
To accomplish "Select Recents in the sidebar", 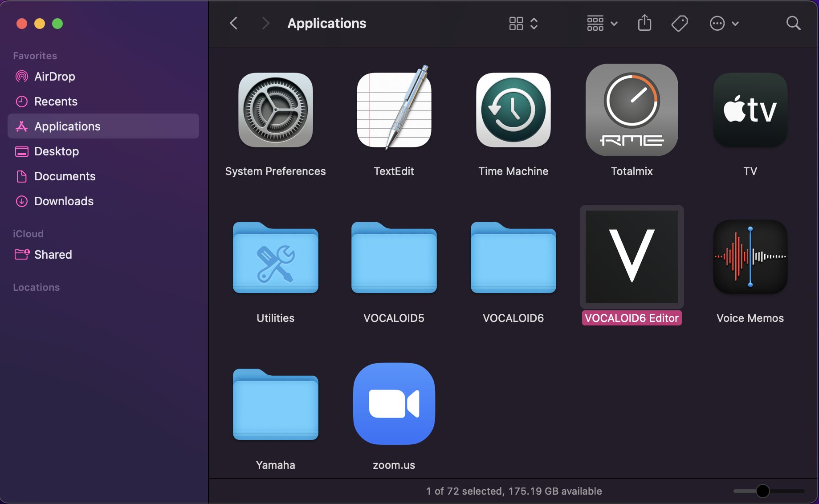I will [56, 101].
